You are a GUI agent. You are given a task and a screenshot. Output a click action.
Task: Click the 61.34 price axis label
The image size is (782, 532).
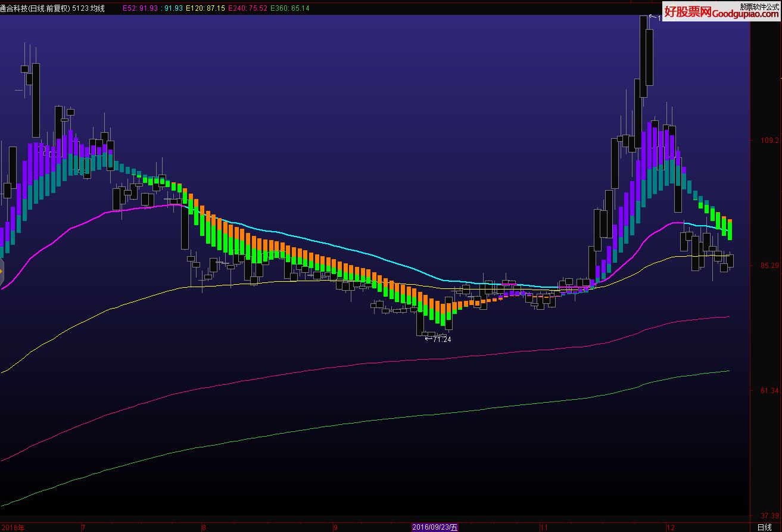click(770, 391)
